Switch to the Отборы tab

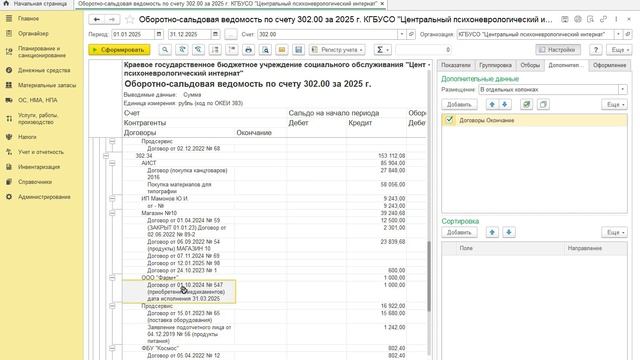530,65
